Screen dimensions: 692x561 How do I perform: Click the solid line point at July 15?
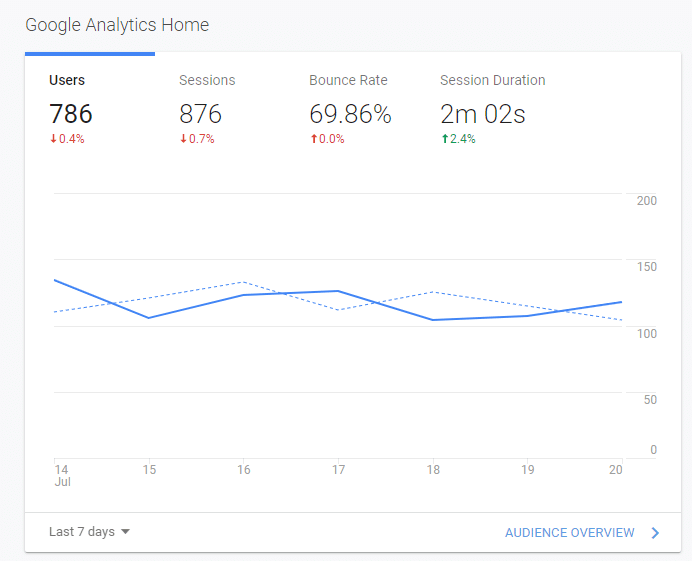[x=149, y=318]
